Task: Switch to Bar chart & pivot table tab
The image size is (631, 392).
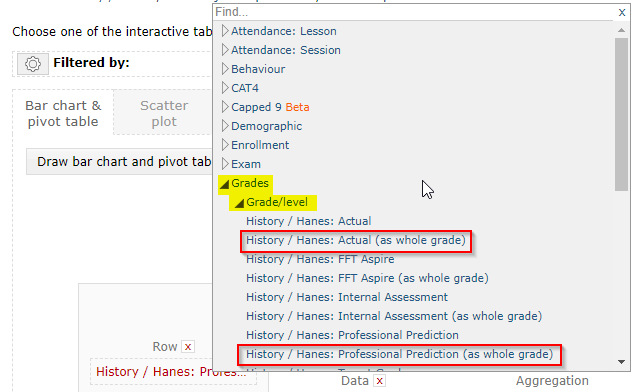Action: tap(63, 113)
